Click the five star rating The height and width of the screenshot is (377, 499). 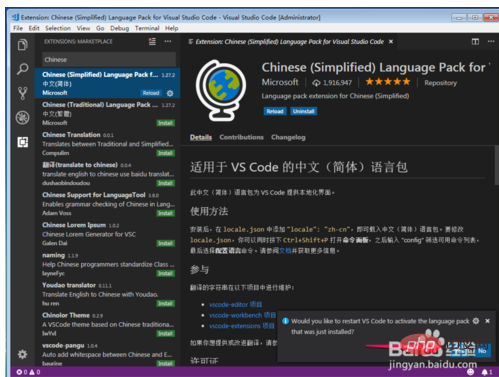(x=388, y=82)
